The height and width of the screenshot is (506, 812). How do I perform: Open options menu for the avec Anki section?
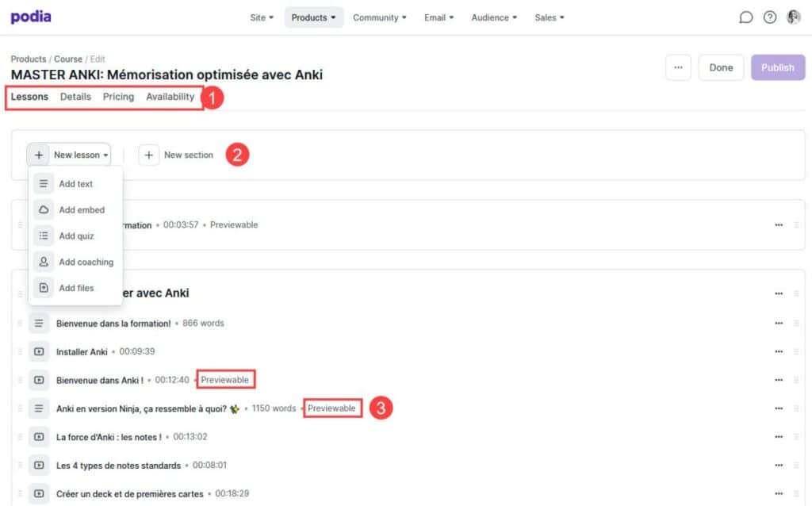779,293
